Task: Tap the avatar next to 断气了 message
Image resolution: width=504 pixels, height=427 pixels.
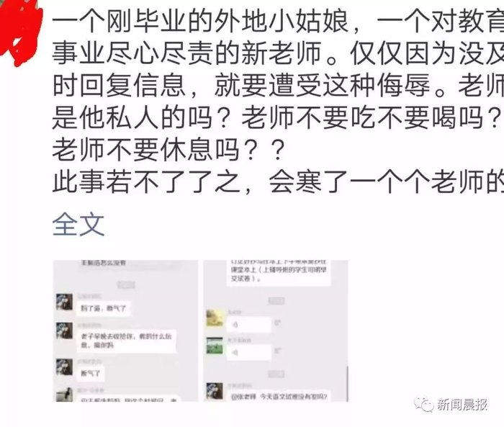Action: [x=64, y=367]
